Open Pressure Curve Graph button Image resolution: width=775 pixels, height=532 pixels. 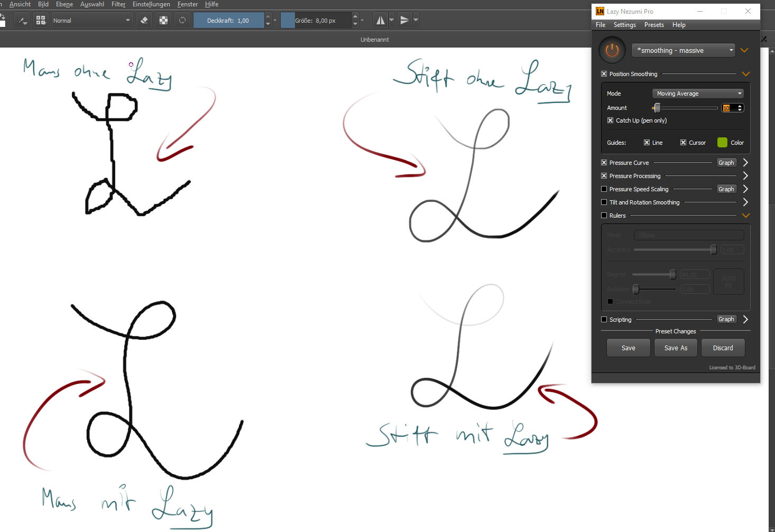pyautogui.click(x=726, y=163)
